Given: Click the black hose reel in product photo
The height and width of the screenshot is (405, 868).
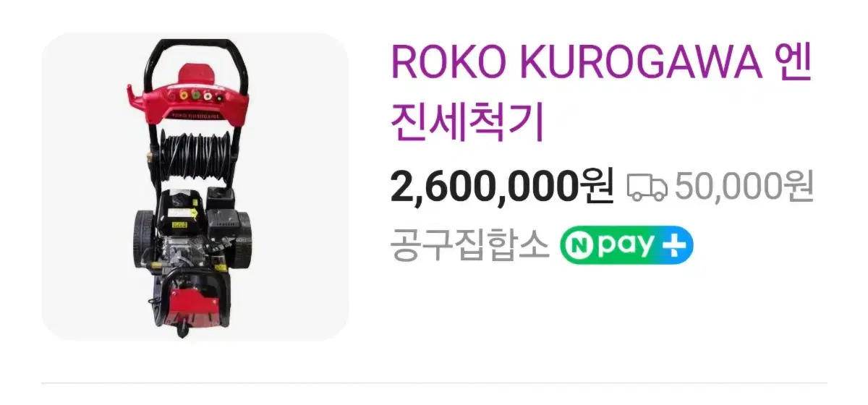Looking at the screenshot, I should [194, 155].
